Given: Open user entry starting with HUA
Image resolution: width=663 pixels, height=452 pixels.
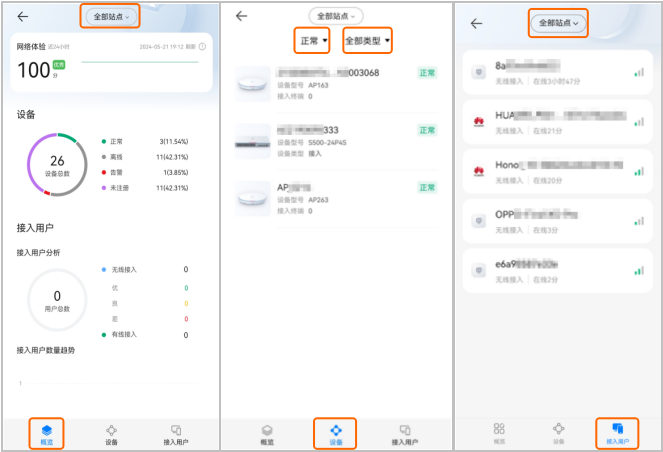Looking at the screenshot, I should (x=557, y=122).
